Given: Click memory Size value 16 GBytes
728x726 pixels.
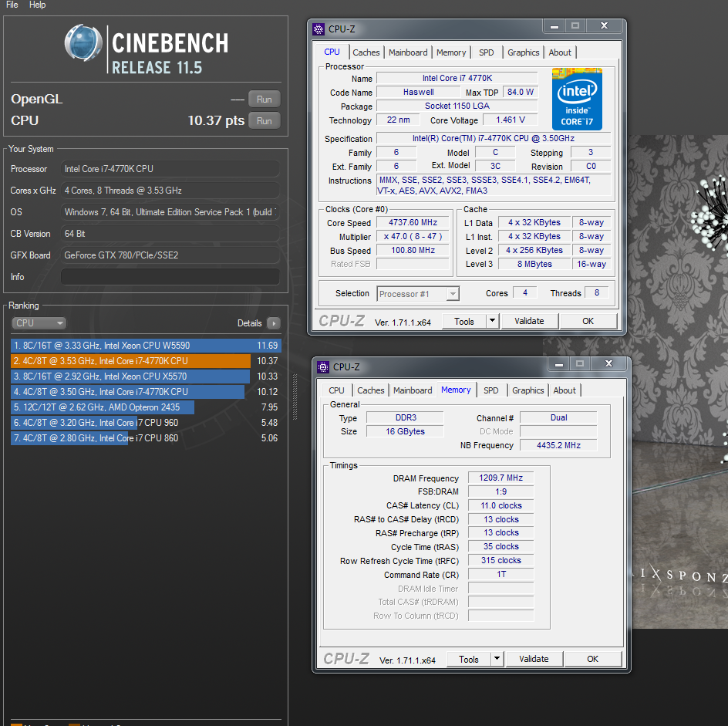Looking at the screenshot, I should pos(405,431).
